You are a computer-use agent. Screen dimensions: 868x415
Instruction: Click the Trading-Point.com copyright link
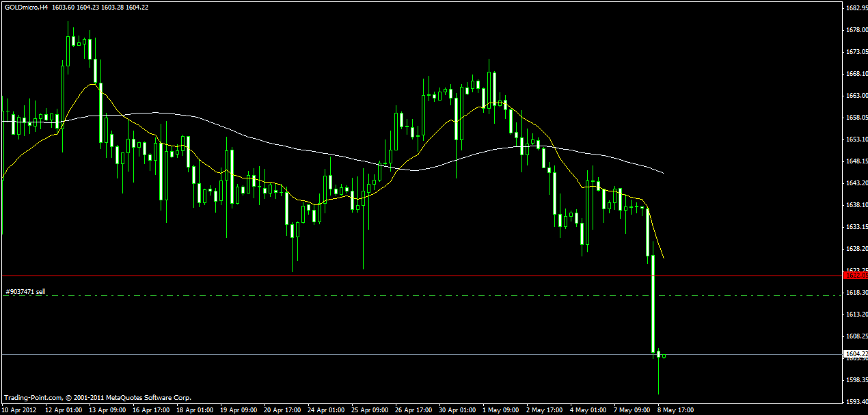pyautogui.click(x=31, y=397)
